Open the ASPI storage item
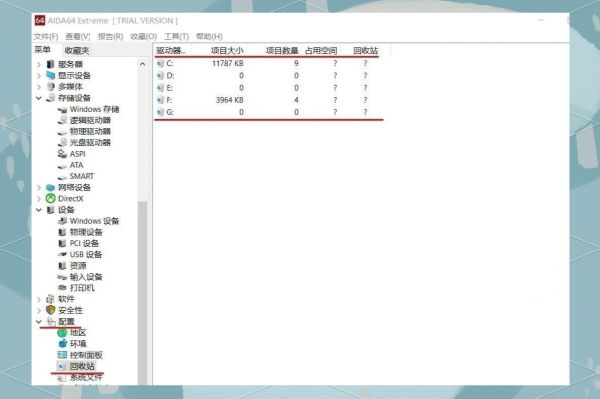The image size is (600, 399). pyautogui.click(x=77, y=154)
